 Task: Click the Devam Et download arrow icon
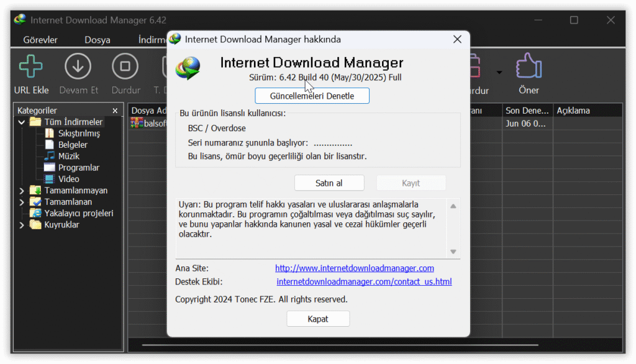78,66
